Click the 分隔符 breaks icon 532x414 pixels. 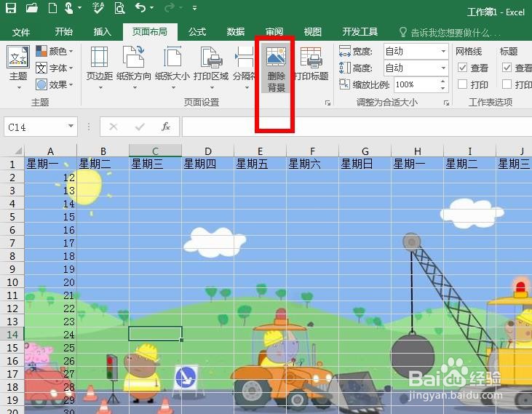[245, 57]
